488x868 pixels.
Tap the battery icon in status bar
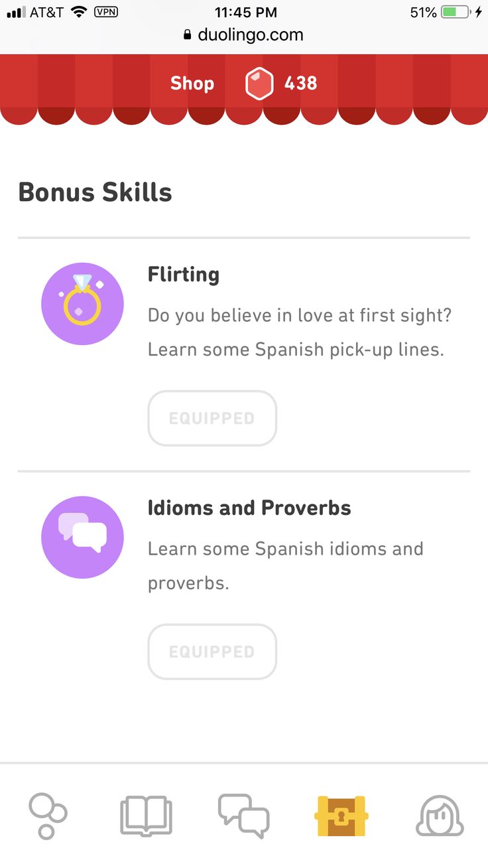click(x=456, y=12)
